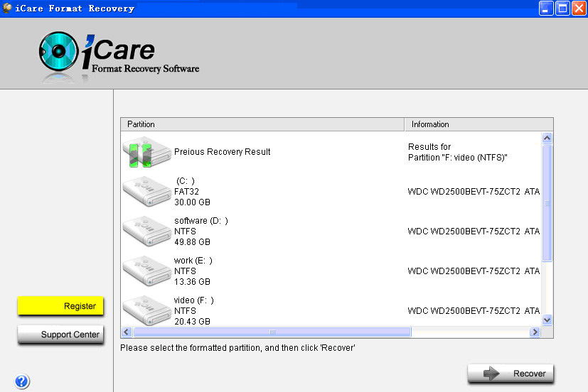Click the '30.00 GB' size text
This screenshot has width=588, height=392.
(x=192, y=202)
